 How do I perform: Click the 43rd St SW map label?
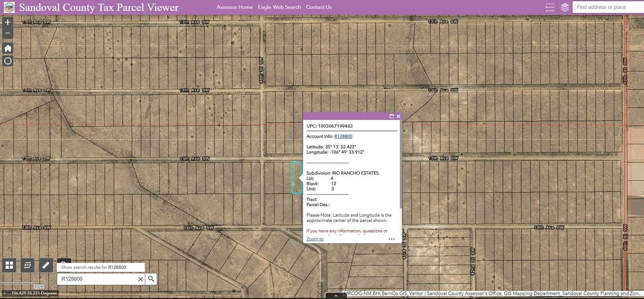click(x=404, y=246)
